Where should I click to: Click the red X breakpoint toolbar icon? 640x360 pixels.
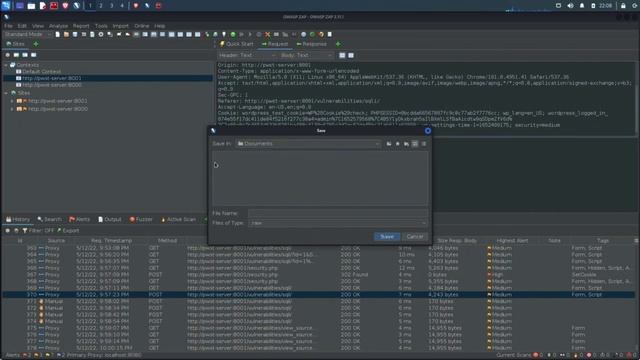pos(267,35)
